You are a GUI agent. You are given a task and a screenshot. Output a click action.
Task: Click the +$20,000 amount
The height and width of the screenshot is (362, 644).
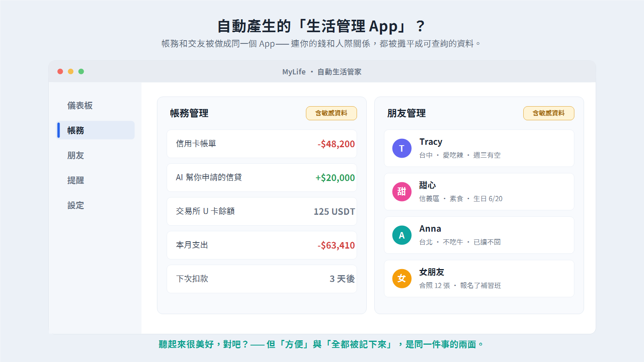point(335,178)
